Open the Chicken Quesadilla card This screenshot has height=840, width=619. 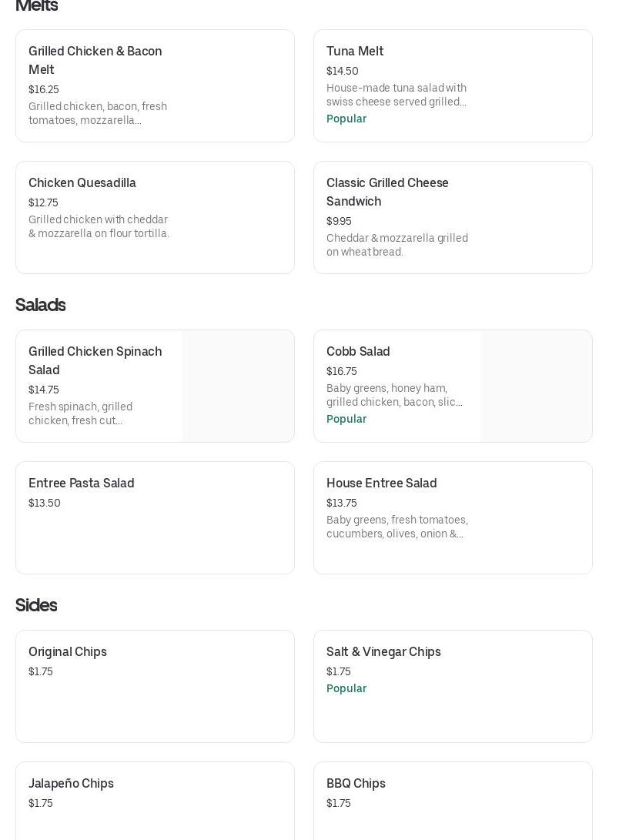coord(82,183)
